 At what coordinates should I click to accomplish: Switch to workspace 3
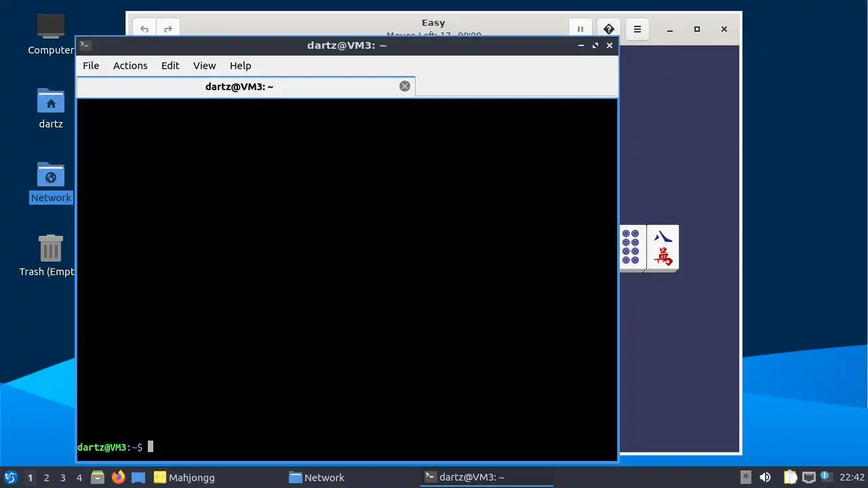pyautogui.click(x=62, y=478)
